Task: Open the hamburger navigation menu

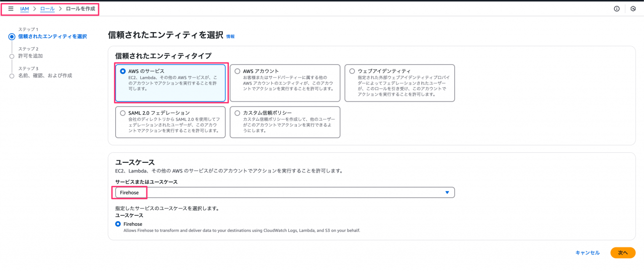Action: pyautogui.click(x=11, y=9)
